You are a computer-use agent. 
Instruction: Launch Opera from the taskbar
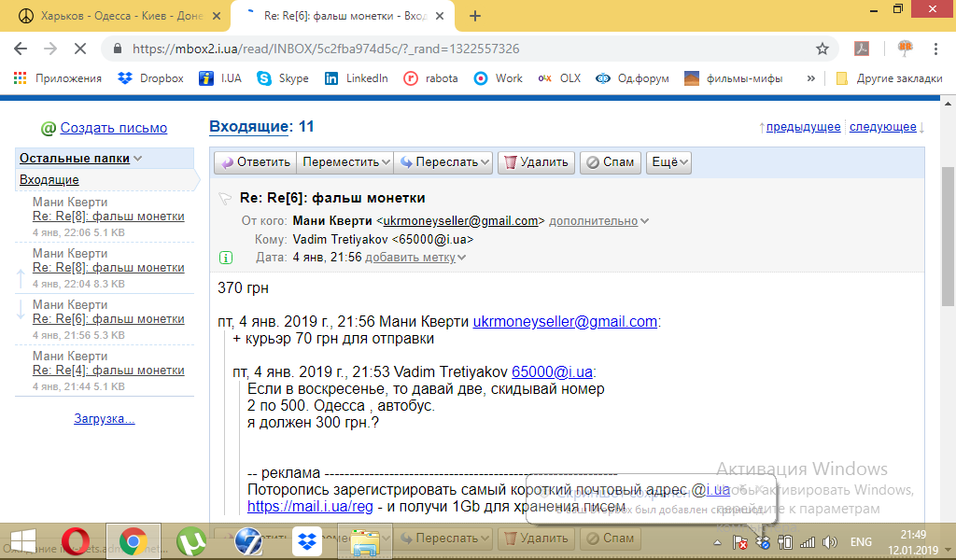point(76,541)
